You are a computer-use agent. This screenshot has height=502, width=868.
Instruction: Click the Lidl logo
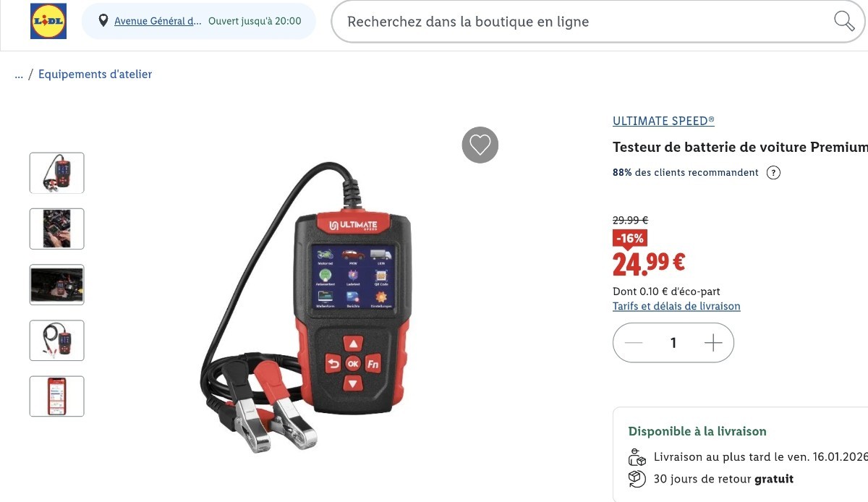pos(48,21)
